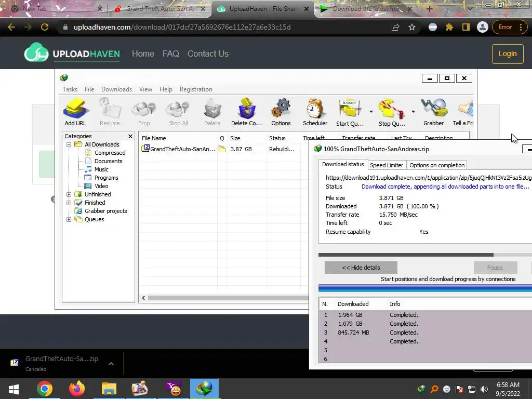This screenshot has height=399, width=532.
Task: Open the View menu
Action: click(145, 89)
